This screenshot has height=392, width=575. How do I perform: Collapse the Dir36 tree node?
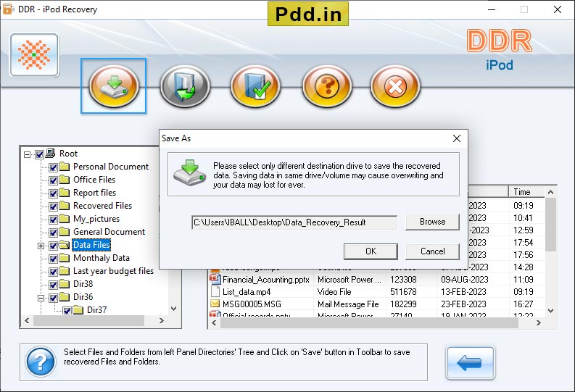click(x=41, y=298)
